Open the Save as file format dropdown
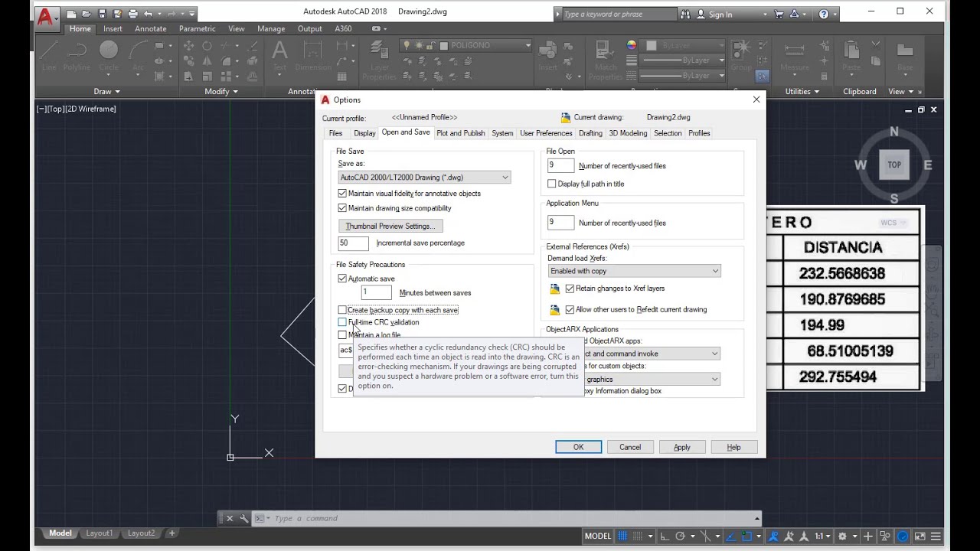Viewport: 980px width, 551px height. 424,178
